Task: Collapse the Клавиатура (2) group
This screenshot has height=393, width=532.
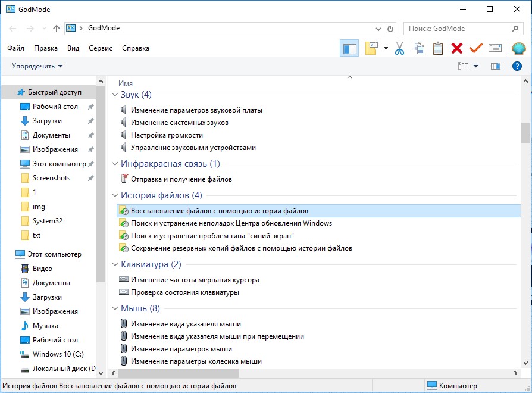Action: click(115, 264)
